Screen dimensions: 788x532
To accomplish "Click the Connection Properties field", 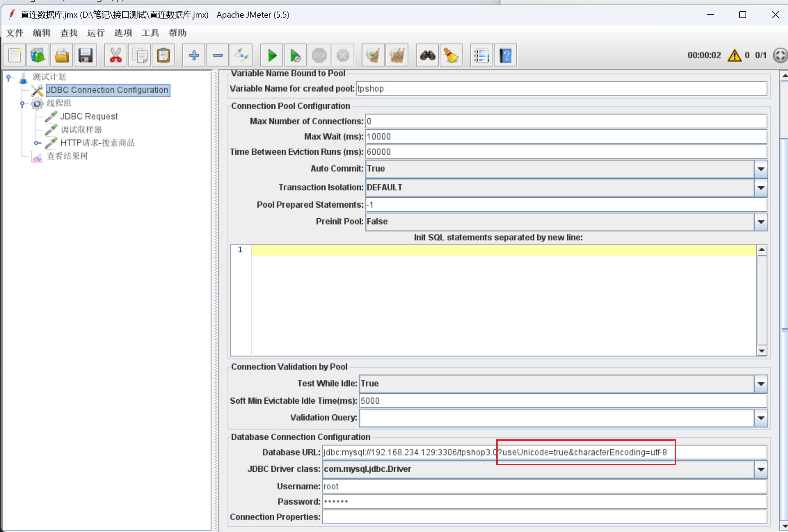I will [545, 517].
